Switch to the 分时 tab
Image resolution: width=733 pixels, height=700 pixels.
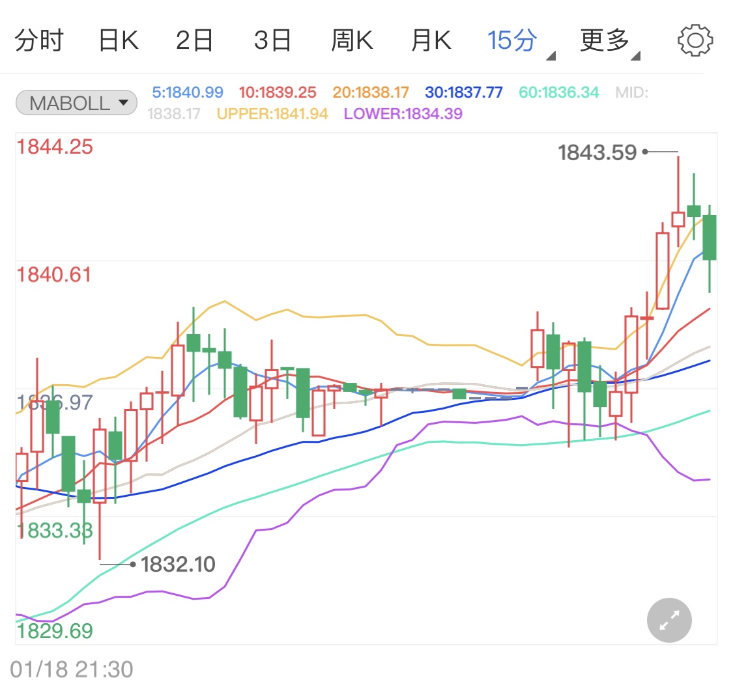39,40
